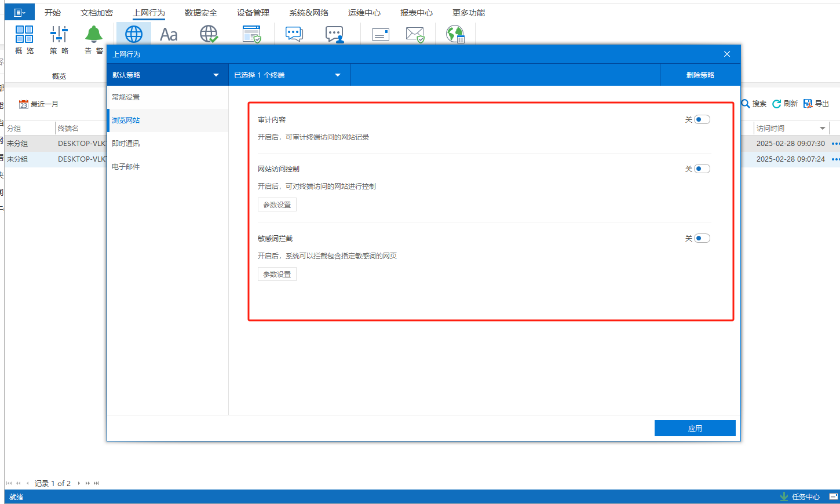Viewport: 840px width, 504px height.
Task: Click the 概览 overview grid icon
Action: pyautogui.click(x=24, y=35)
